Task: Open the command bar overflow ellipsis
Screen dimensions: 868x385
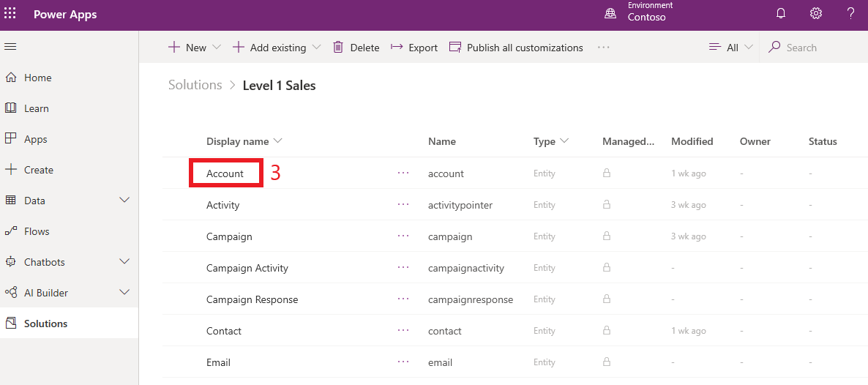Action: click(603, 48)
